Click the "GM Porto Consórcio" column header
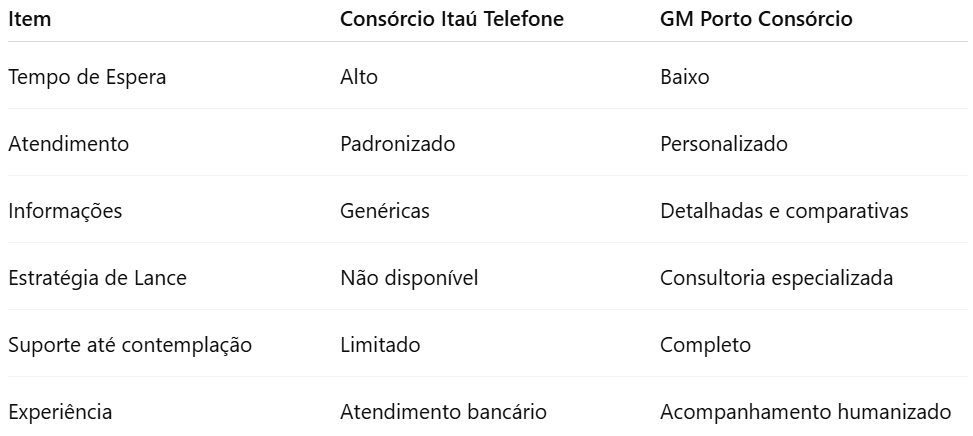 pyautogui.click(x=756, y=19)
